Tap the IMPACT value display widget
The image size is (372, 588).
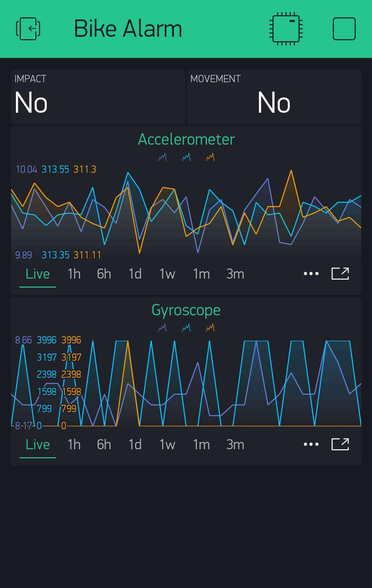98,97
